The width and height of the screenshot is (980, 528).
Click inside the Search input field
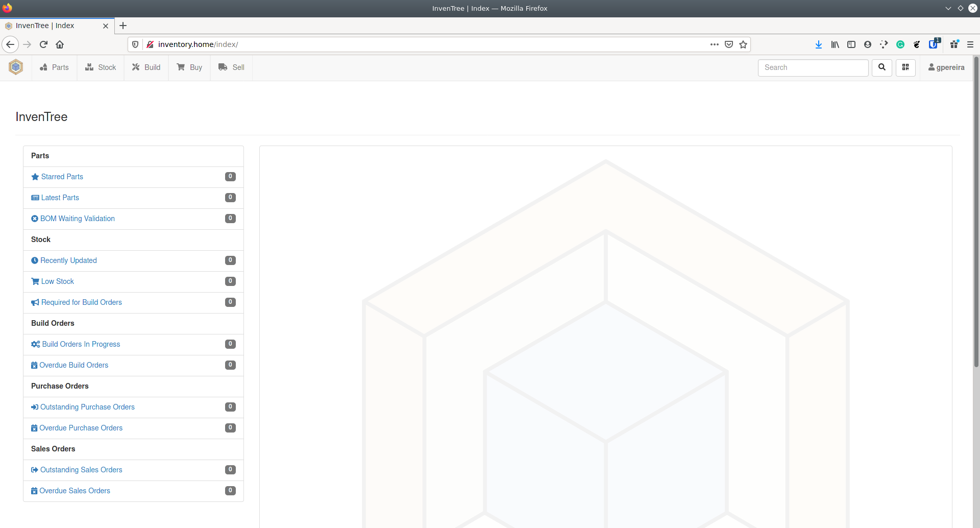click(x=813, y=67)
